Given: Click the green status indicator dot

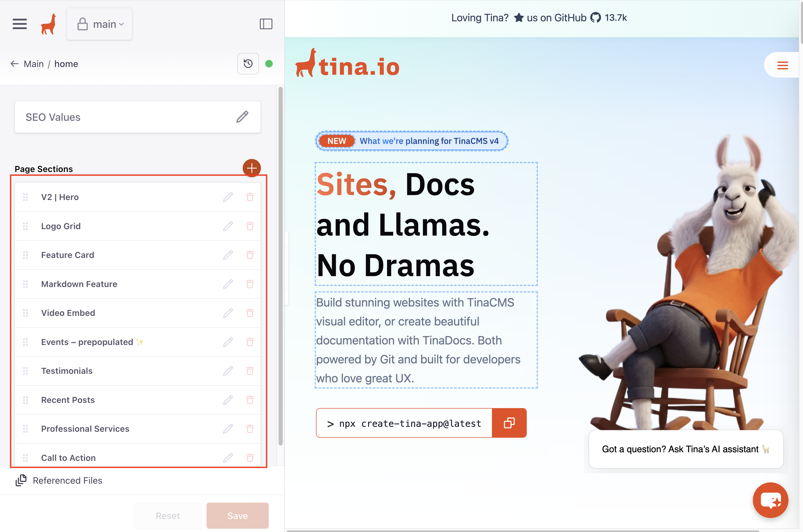Looking at the screenshot, I should click(x=269, y=64).
